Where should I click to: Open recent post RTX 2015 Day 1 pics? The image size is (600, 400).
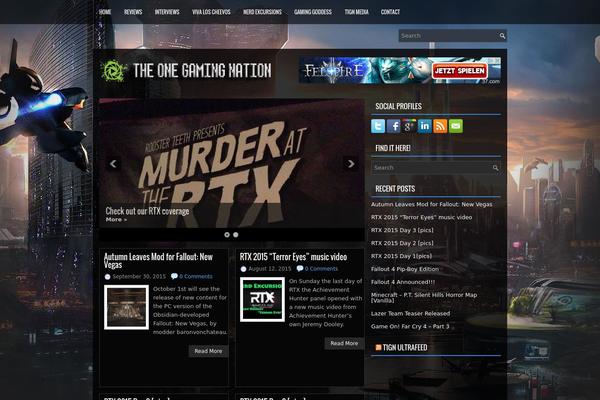coord(401,256)
